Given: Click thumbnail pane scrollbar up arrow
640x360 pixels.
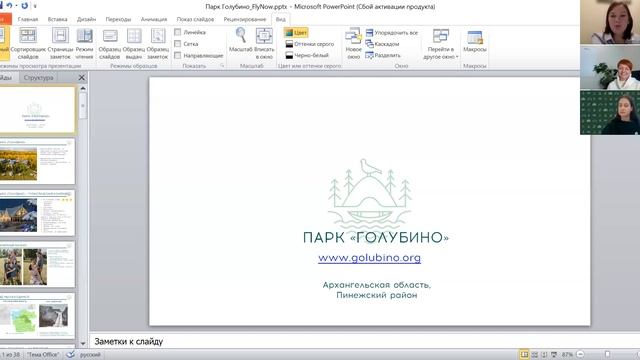Looking at the screenshot, I should tap(83, 88).
